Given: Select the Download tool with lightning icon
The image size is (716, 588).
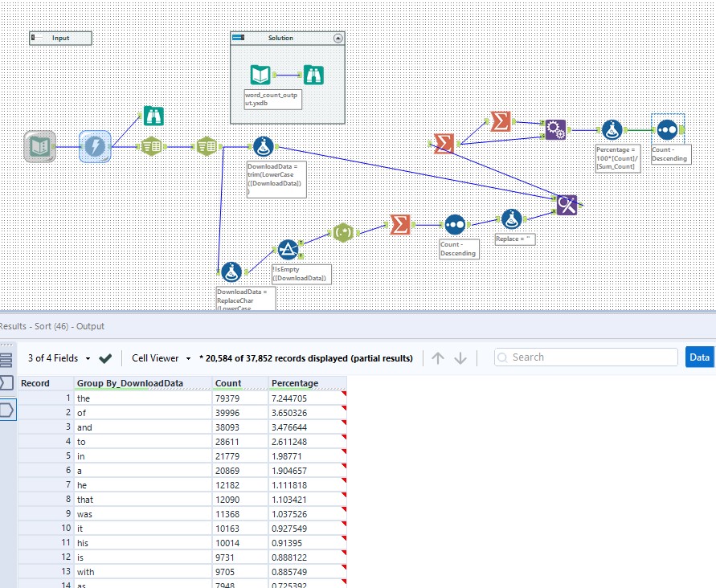Looking at the screenshot, I should click(95, 146).
